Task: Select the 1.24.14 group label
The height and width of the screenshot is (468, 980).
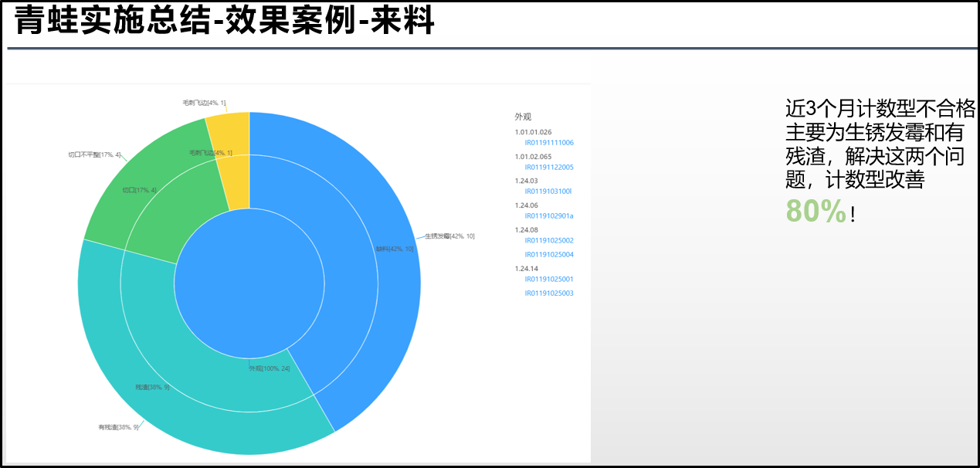Action: pos(527,269)
